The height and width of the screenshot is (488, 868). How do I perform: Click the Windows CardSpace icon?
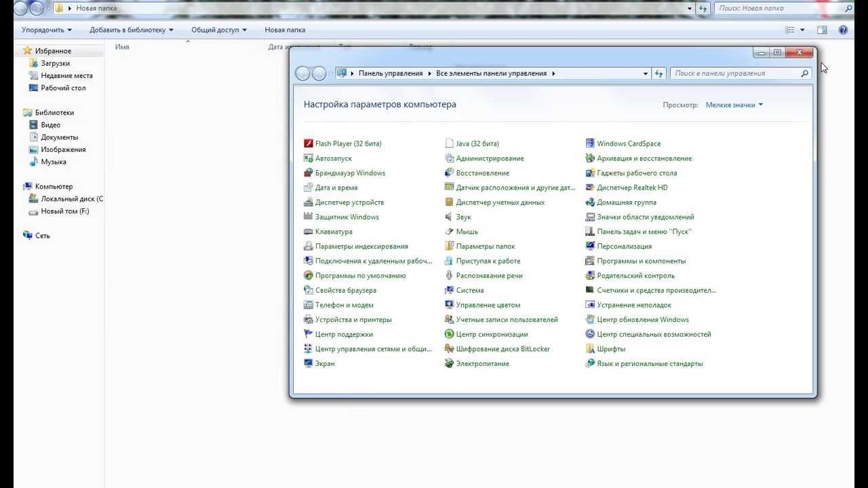[x=591, y=144]
